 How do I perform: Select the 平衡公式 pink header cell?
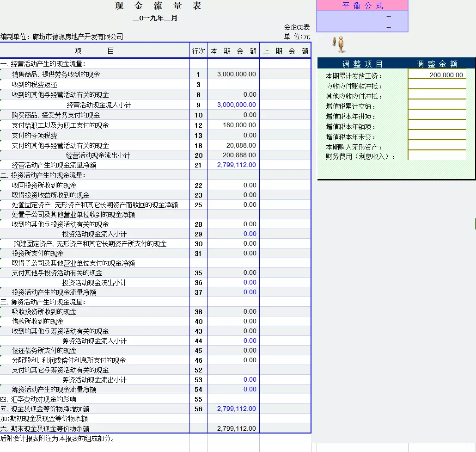point(362,6)
